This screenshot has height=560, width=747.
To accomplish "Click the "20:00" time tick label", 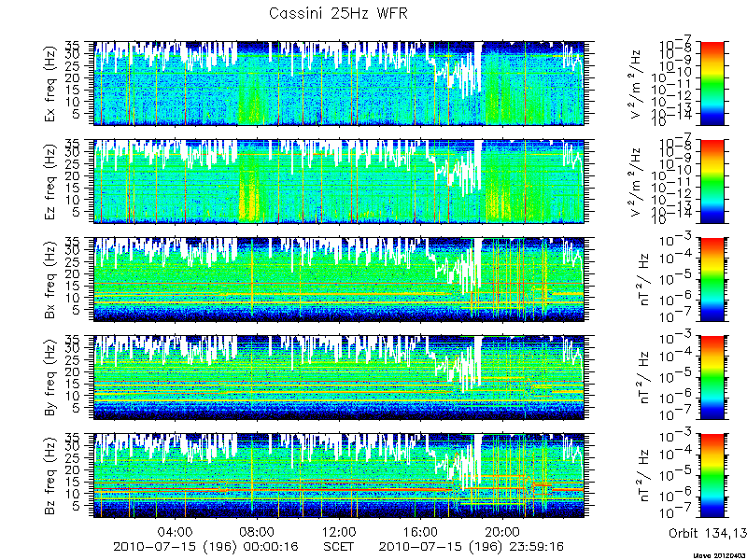I will click(x=502, y=532).
